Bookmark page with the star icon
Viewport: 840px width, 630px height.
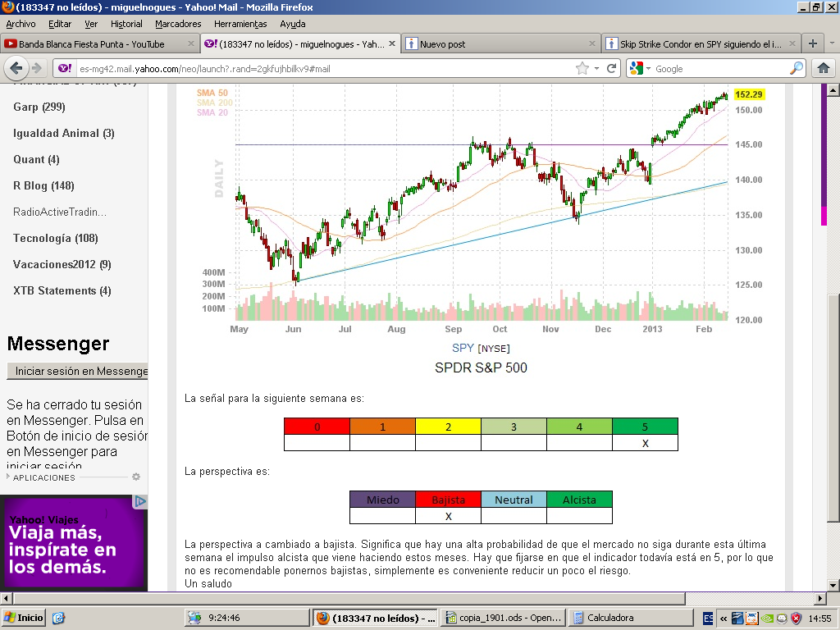tap(582, 68)
